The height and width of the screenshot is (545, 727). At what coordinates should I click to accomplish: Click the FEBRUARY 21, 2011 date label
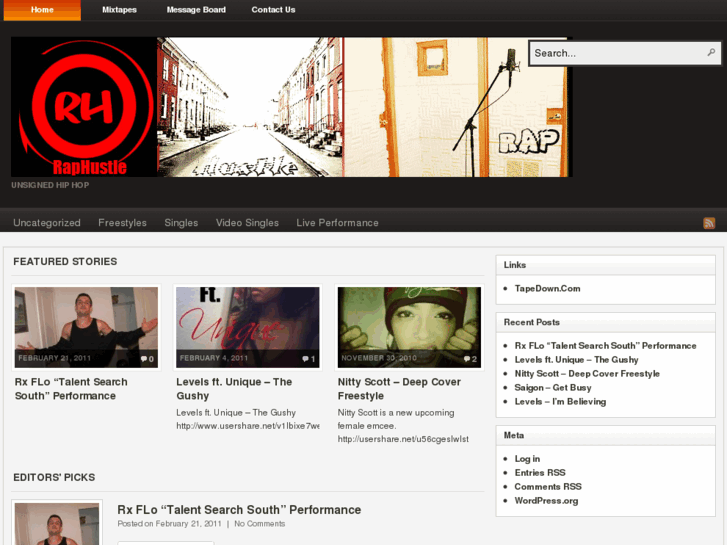click(55, 358)
